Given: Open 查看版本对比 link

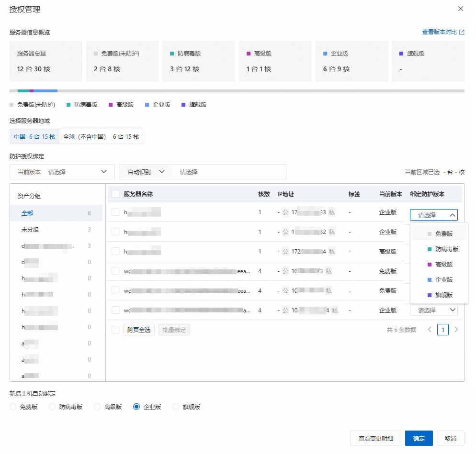Looking at the screenshot, I should (x=439, y=32).
